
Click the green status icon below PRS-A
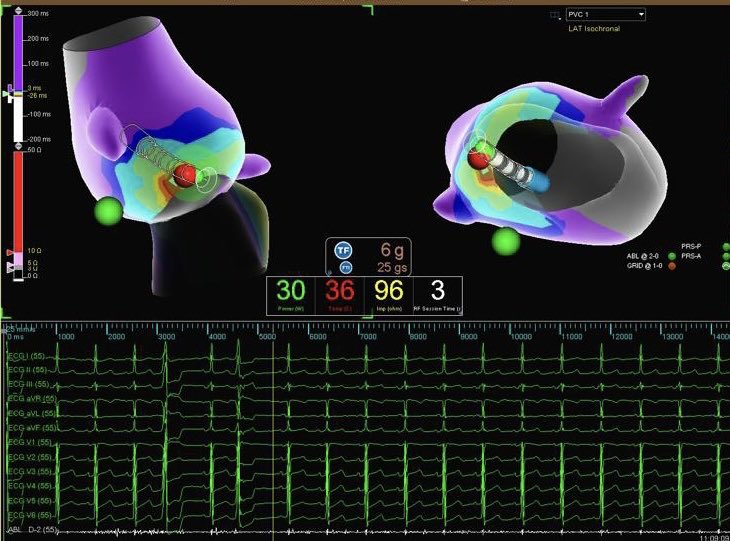[726, 266]
